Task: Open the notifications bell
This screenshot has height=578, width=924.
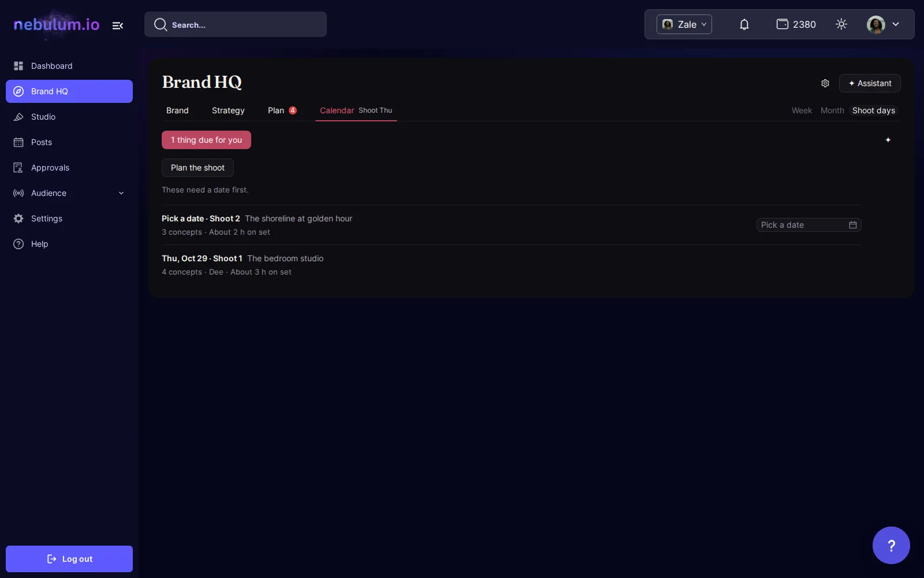Action: 744,24
